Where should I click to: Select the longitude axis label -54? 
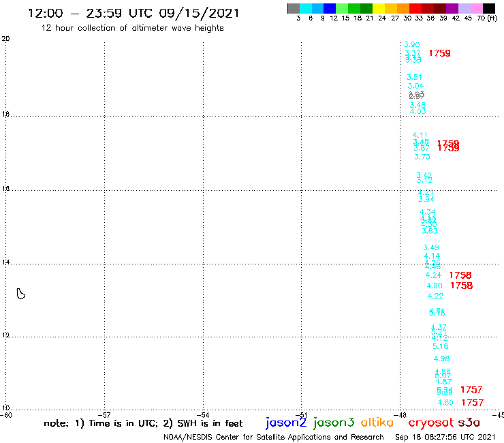point(203,415)
